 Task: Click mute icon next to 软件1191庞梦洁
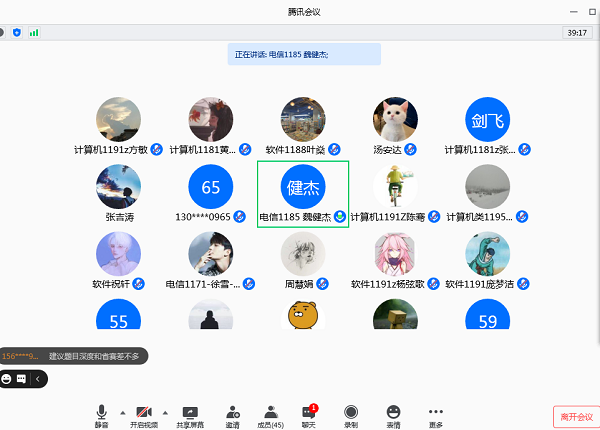pyautogui.click(x=523, y=284)
